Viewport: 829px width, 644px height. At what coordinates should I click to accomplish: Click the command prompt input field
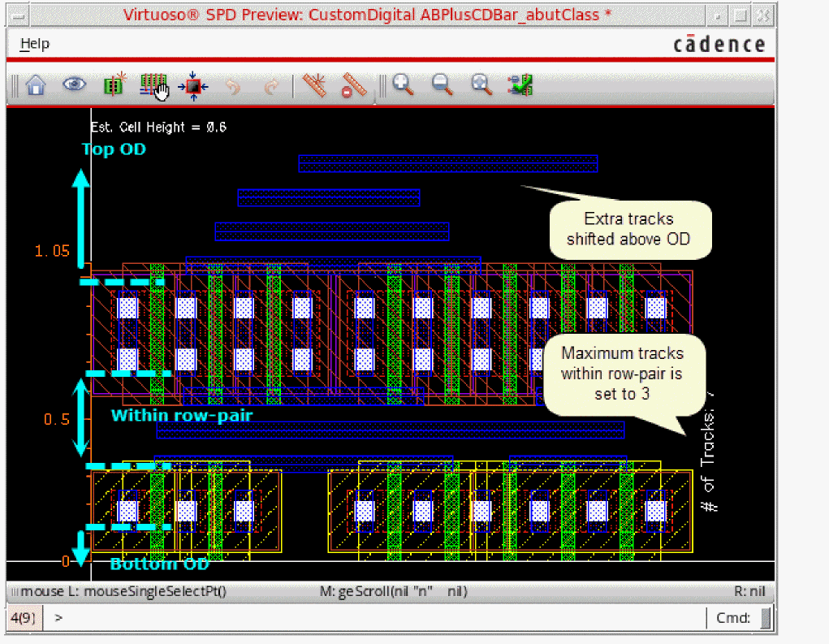point(381,617)
